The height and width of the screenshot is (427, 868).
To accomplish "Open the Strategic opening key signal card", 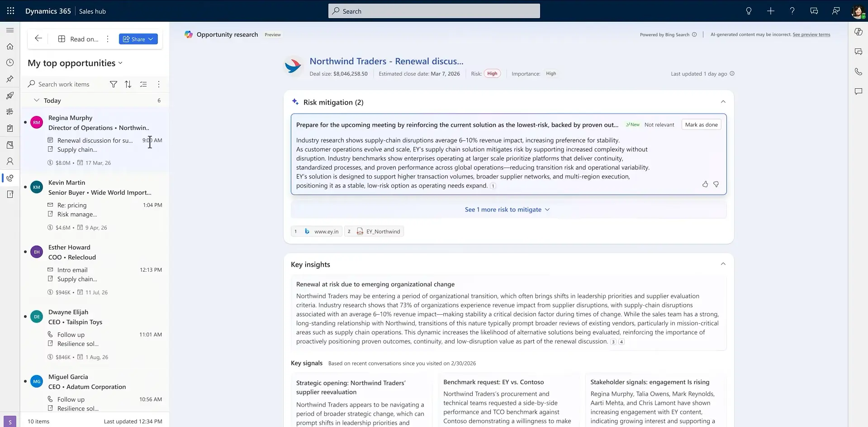I will coord(360,400).
